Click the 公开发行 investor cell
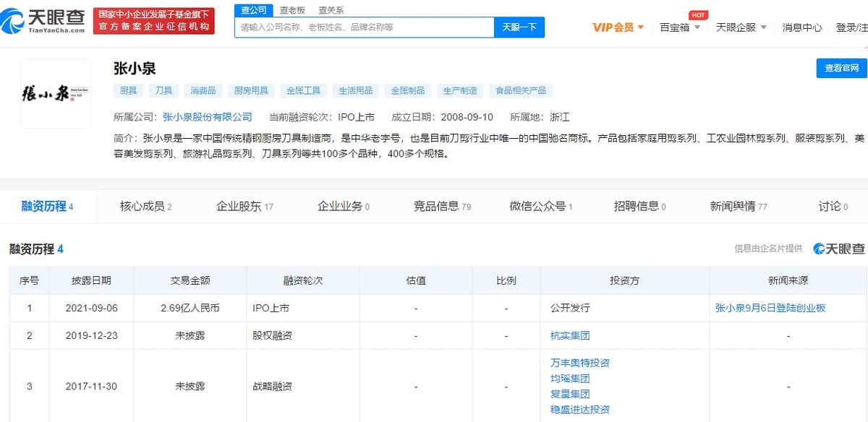This screenshot has height=422, width=868. pos(624,308)
